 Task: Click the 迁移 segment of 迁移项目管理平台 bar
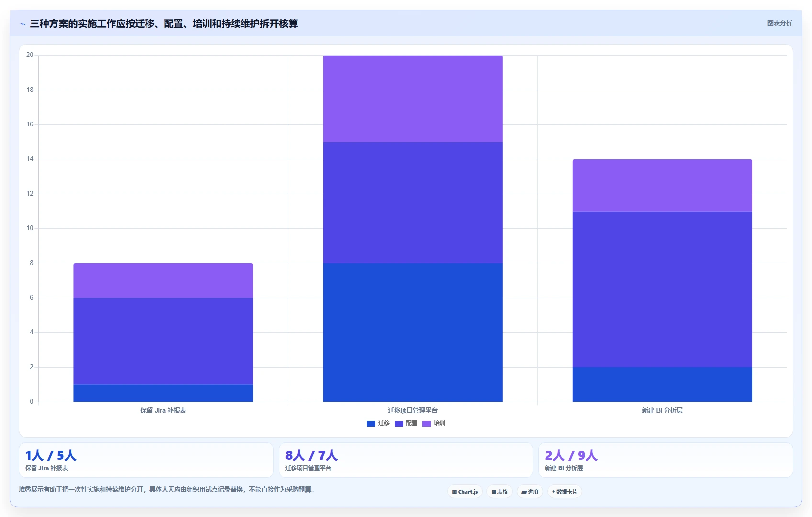point(413,332)
